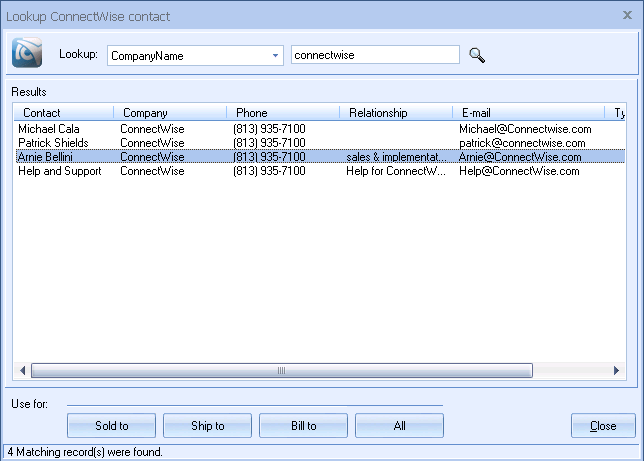Click the Arnie@ConnectWise.com email cell
This screenshot has height=461, width=644.
pyautogui.click(x=520, y=157)
